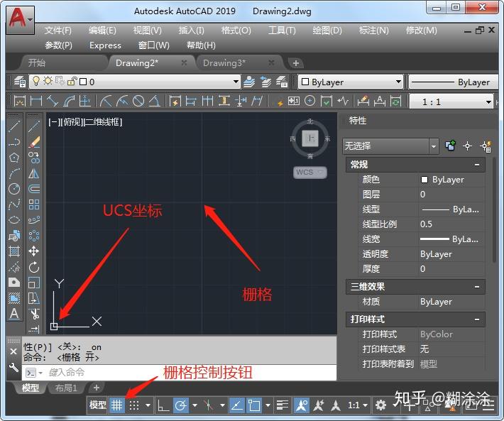Select the Array modify tool
504x421 pixels.
click(34, 204)
